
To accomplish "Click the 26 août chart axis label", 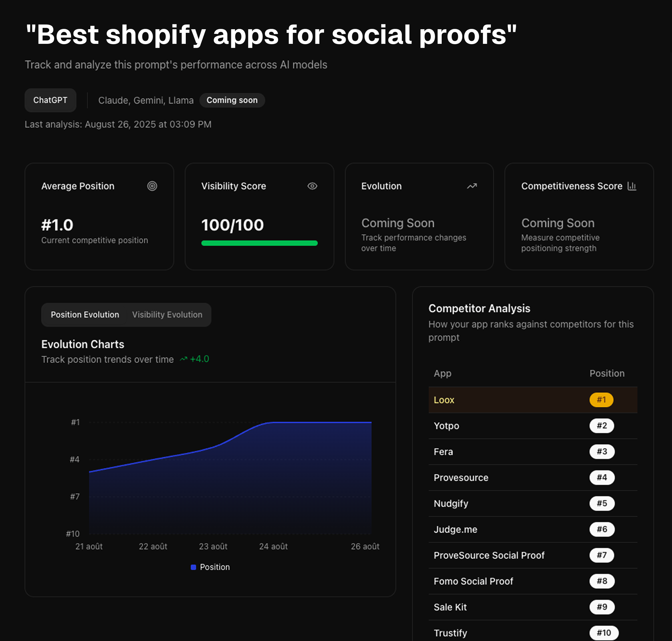I will pos(365,546).
